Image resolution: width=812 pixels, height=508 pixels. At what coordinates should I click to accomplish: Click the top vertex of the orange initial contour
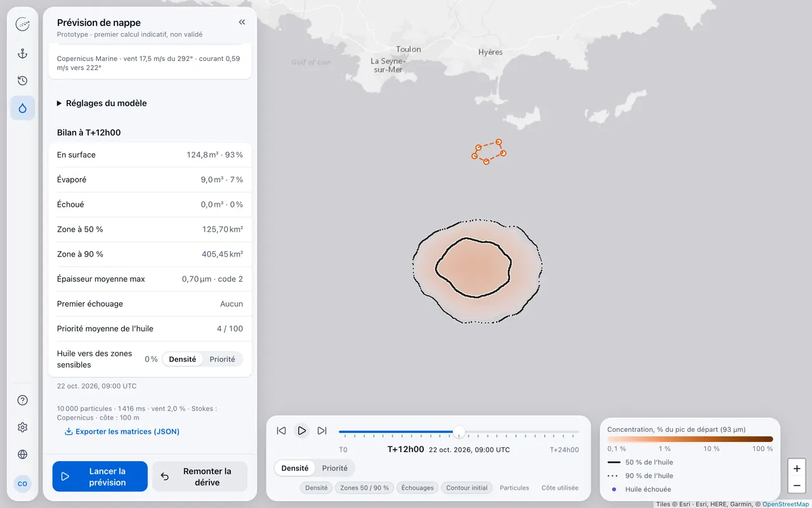[499, 142]
